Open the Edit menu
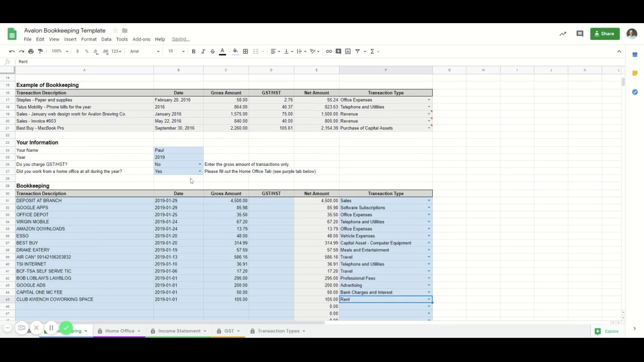This screenshot has height=362, width=644. point(40,39)
